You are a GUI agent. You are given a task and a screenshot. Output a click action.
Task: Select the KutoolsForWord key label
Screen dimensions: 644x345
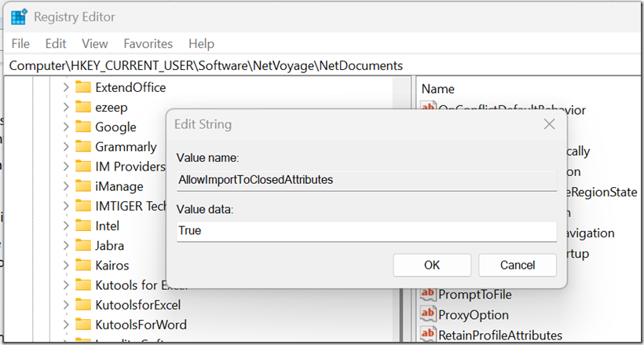[x=141, y=325]
